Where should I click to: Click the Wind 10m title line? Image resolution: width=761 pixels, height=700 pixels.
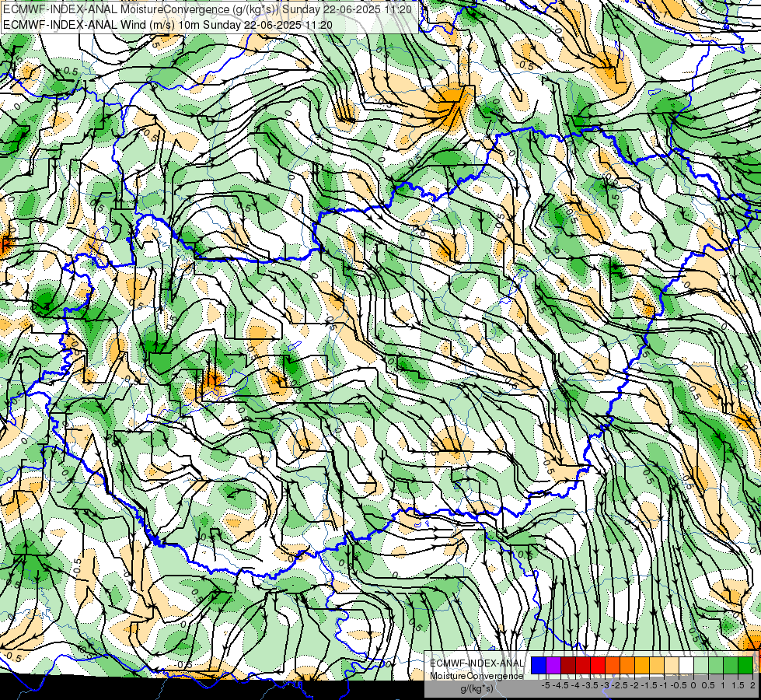point(168,24)
